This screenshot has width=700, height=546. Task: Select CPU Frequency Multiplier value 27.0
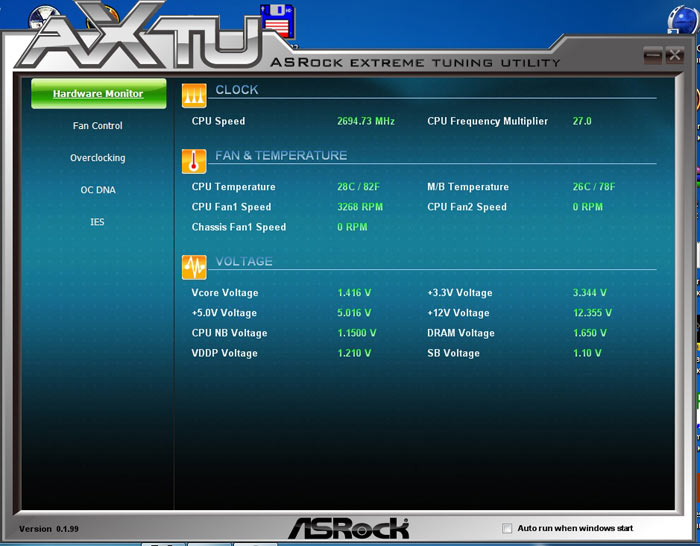(582, 121)
